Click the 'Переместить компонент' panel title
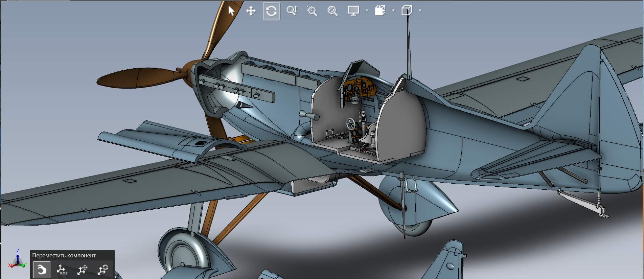Viewport: 644px width, 279px height. (64, 255)
